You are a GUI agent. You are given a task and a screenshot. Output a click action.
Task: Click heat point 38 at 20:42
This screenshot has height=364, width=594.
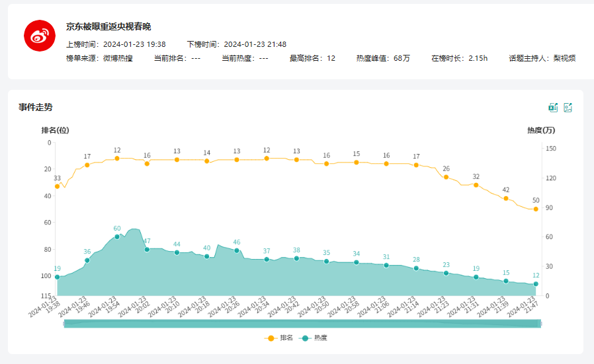point(296,258)
